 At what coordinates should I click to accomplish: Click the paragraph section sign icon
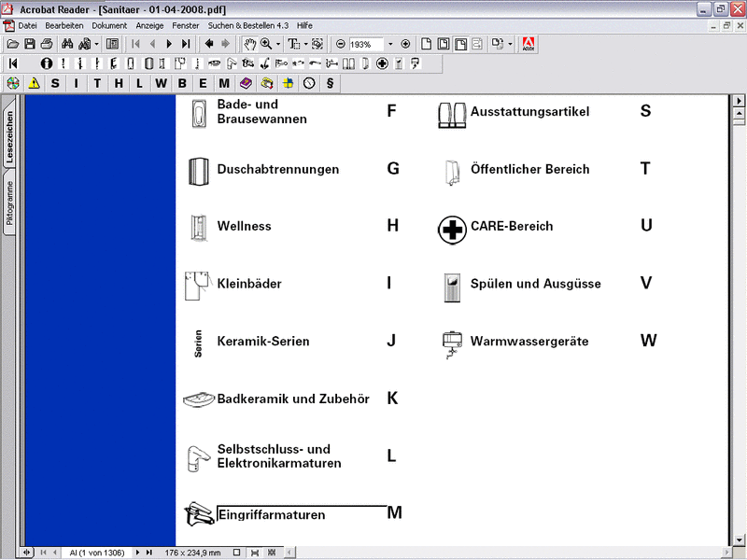click(x=330, y=83)
